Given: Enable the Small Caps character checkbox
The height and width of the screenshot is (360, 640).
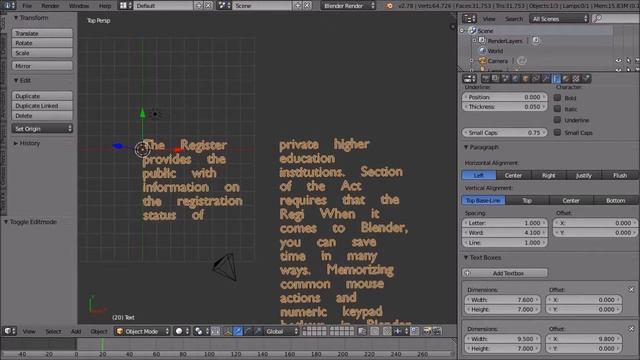Looking at the screenshot, I should pyautogui.click(x=557, y=132).
